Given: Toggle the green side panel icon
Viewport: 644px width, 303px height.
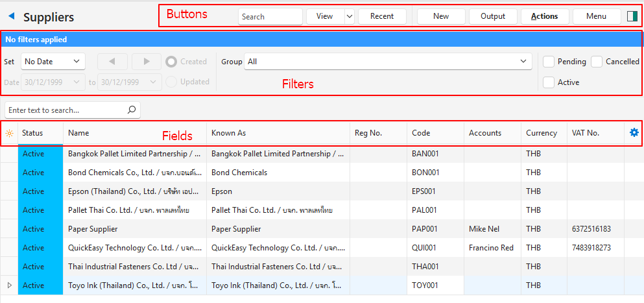Looking at the screenshot, I should [x=632, y=16].
